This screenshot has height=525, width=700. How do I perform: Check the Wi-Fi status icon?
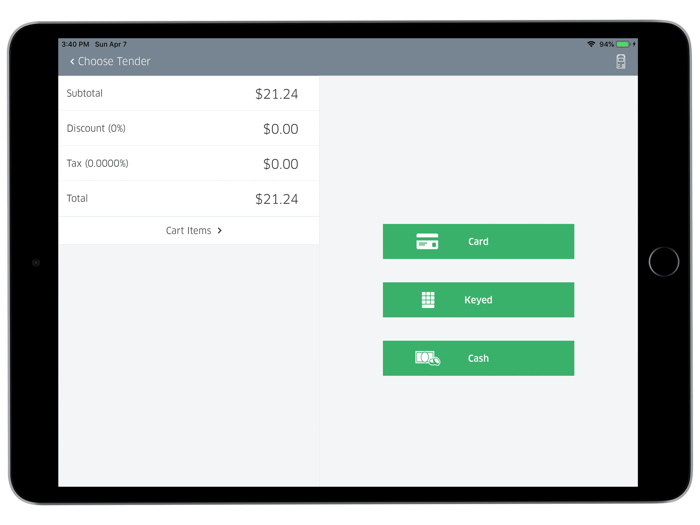pyautogui.click(x=591, y=44)
